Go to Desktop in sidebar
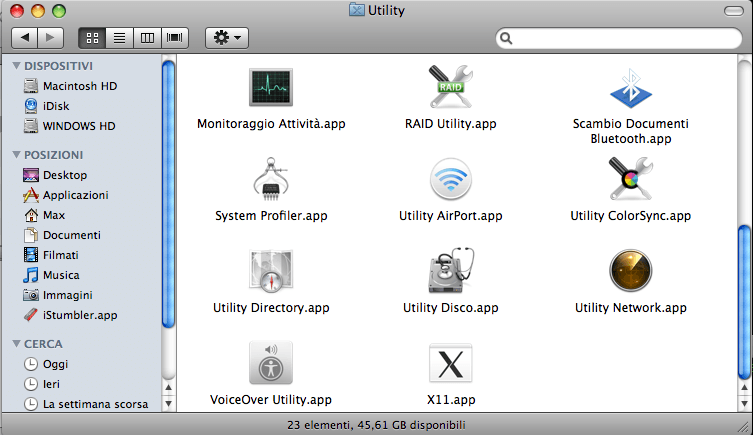 (x=55, y=175)
